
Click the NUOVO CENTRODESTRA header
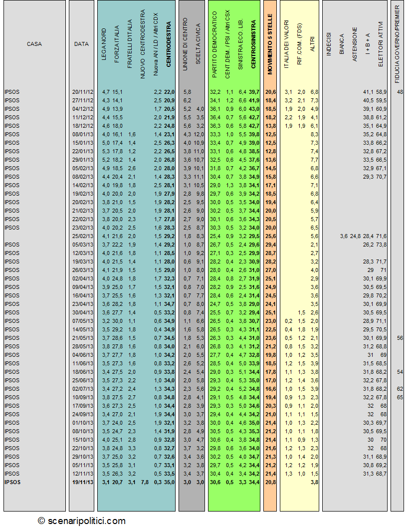(143, 44)
